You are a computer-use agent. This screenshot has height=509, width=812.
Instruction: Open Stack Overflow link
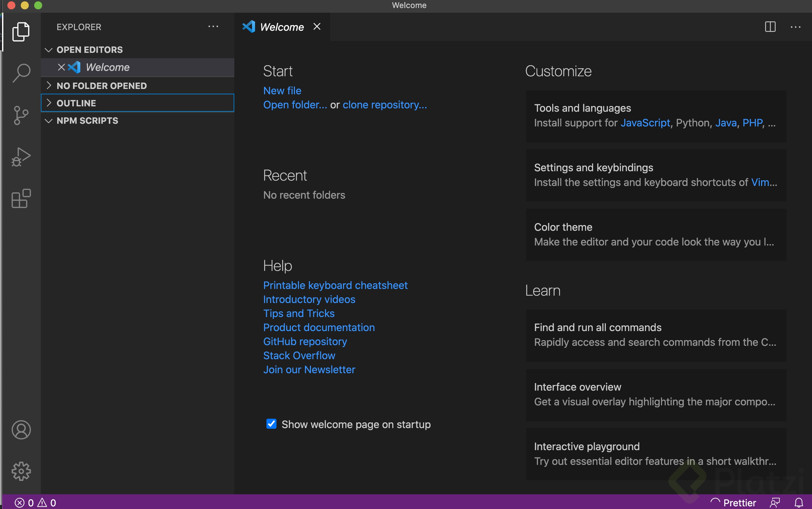[299, 355]
